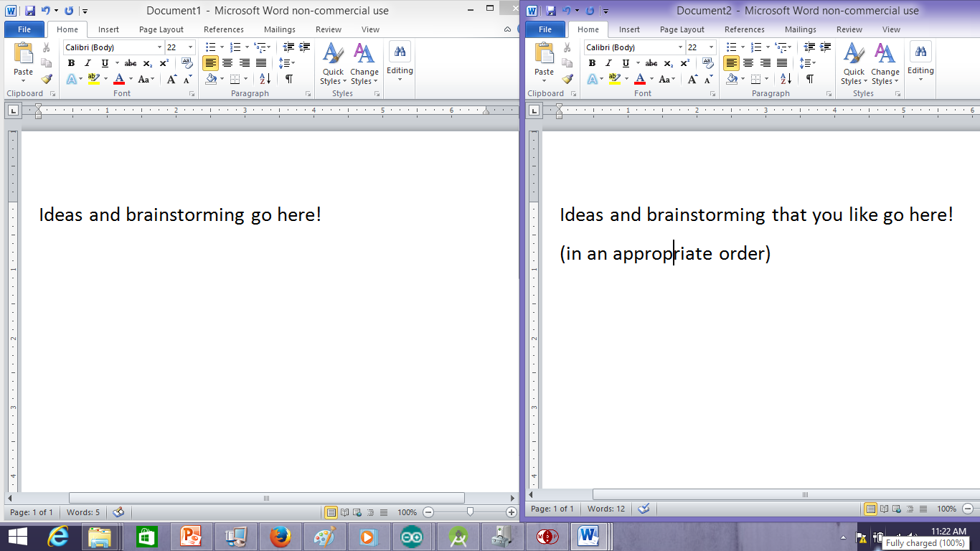Screen dimensions: 980x551
Task: Toggle Align Left in Document2
Action: (731, 63)
